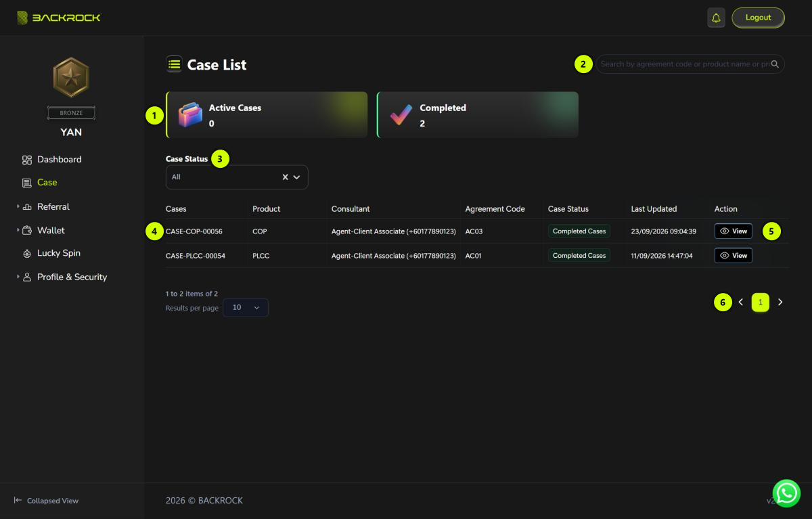The width and height of the screenshot is (812, 519).
Task: Click the Referral icon
Action: pyautogui.click(x=27, y=207)
